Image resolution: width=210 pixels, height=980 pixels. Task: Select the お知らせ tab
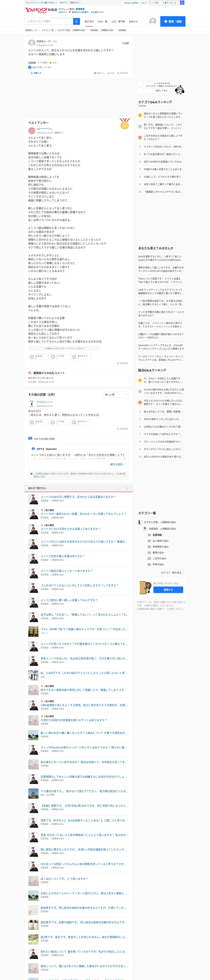pyautogui.click(x=133, y=22)
